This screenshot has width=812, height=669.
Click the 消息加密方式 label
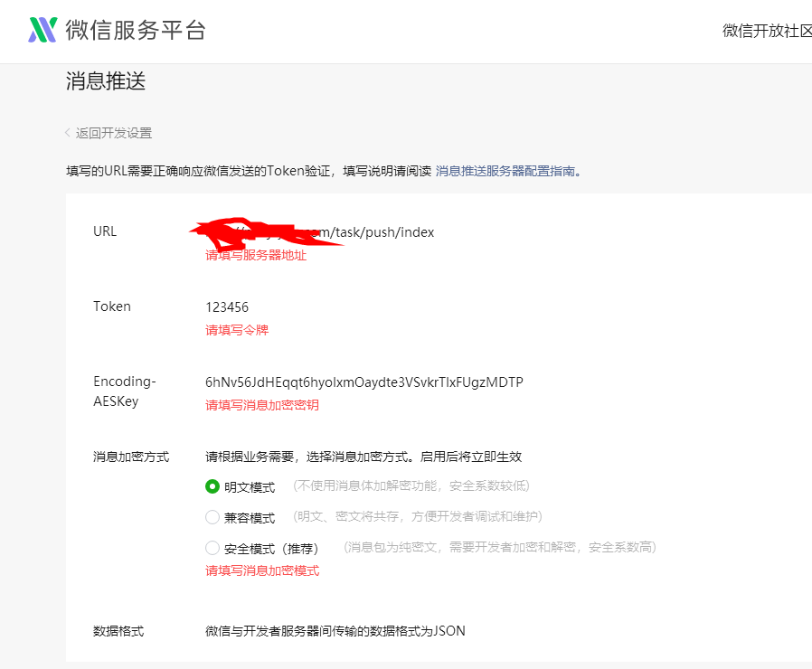131,457
